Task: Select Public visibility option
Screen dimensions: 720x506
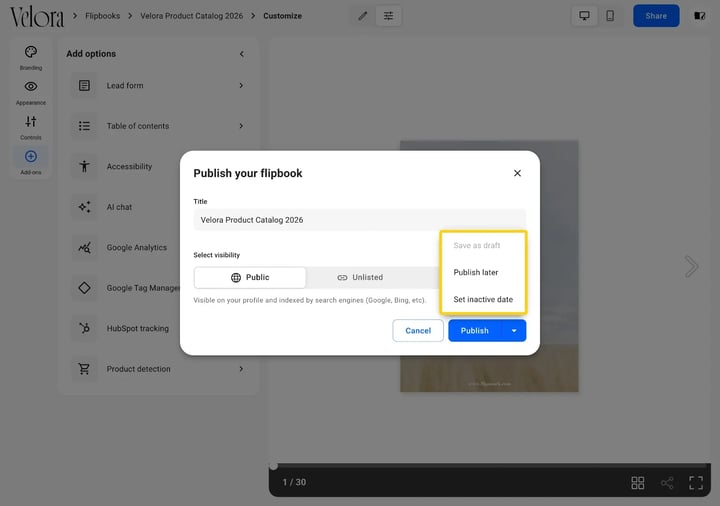Action: coord(250,277)
